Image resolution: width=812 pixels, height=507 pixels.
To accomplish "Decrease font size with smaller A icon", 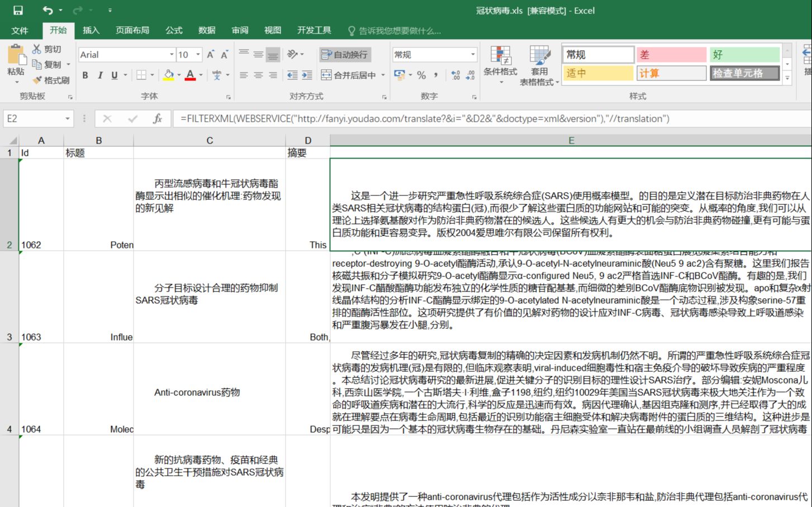I will coord(224,55).
